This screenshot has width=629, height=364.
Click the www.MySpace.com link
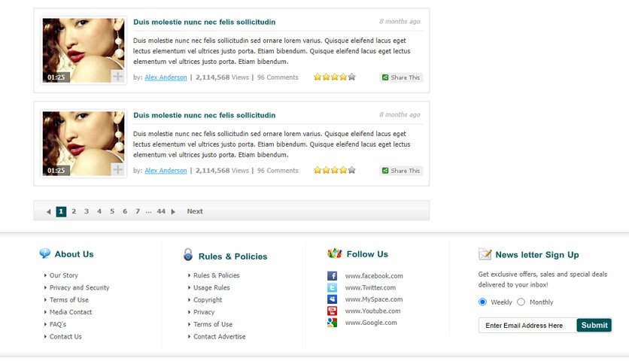(374, 299)
